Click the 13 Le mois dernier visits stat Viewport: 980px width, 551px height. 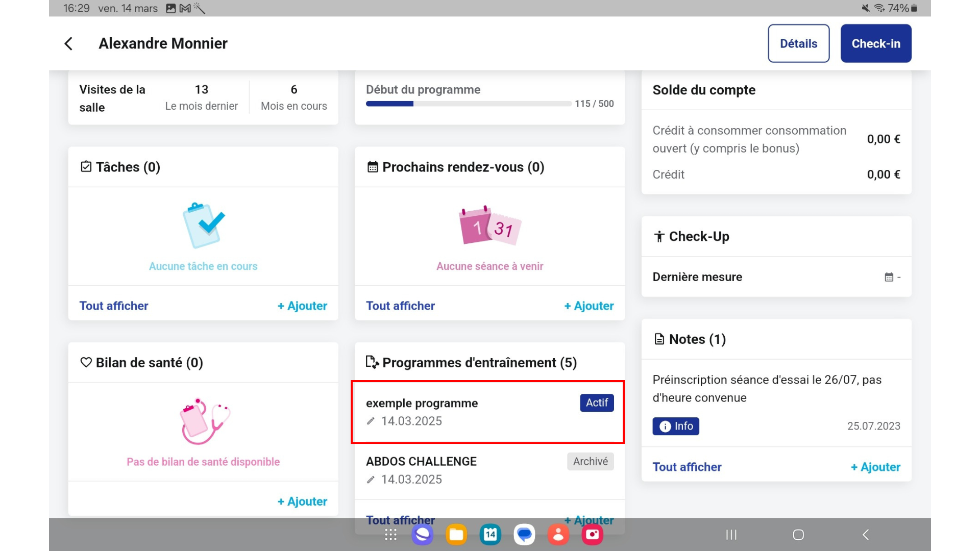pyautogui.click(x=202, y=97)
